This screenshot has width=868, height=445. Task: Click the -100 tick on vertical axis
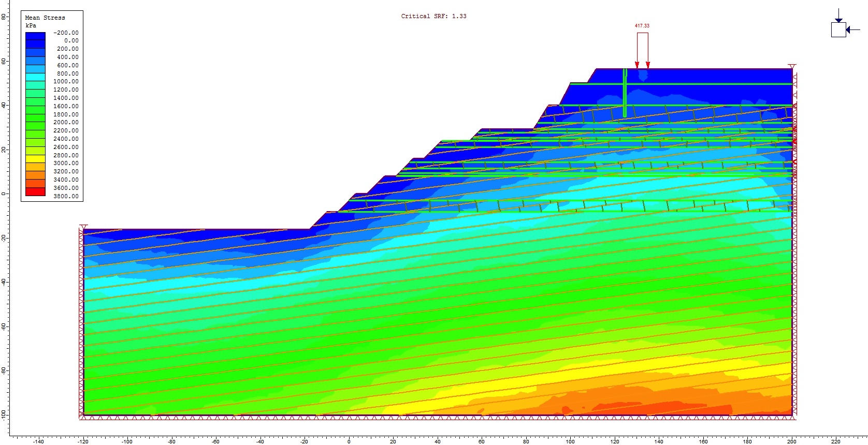point(4,415)
